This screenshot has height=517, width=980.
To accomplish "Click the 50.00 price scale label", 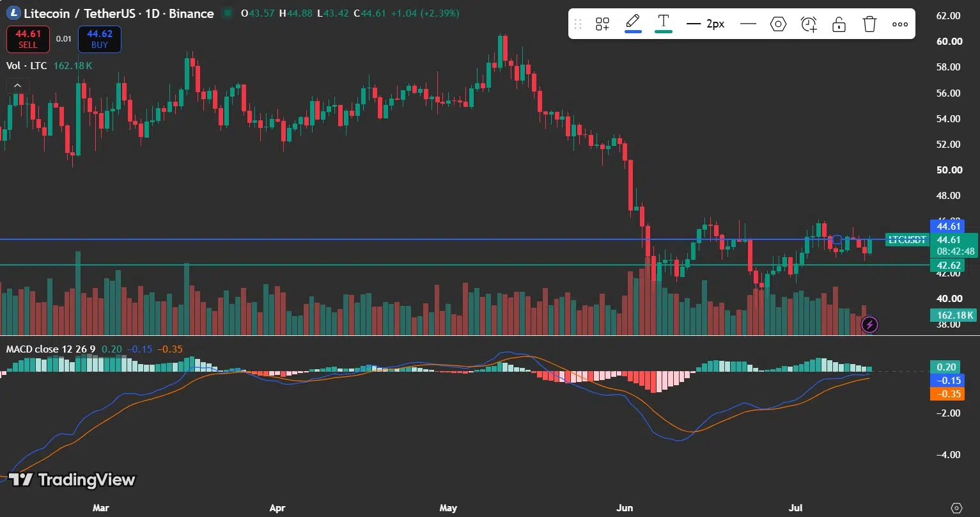I will [x=949, y=170].
